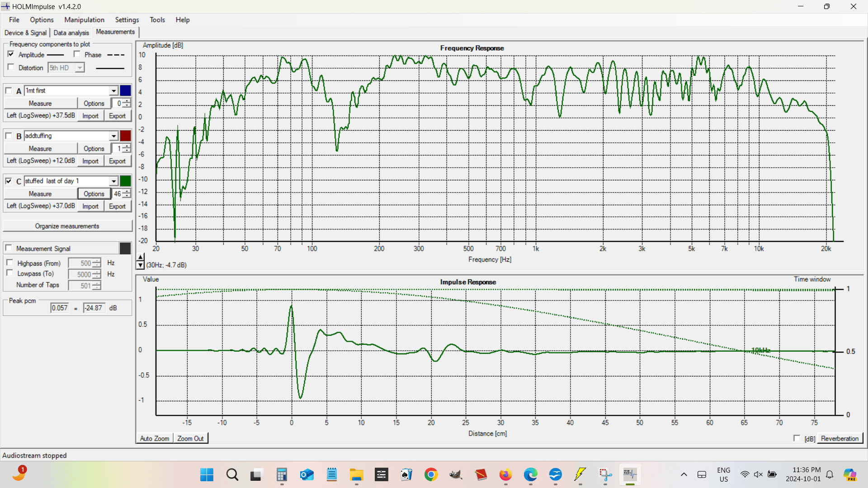
Task: Open Outlook from the taskbar
Action: (x=307, y=474)
